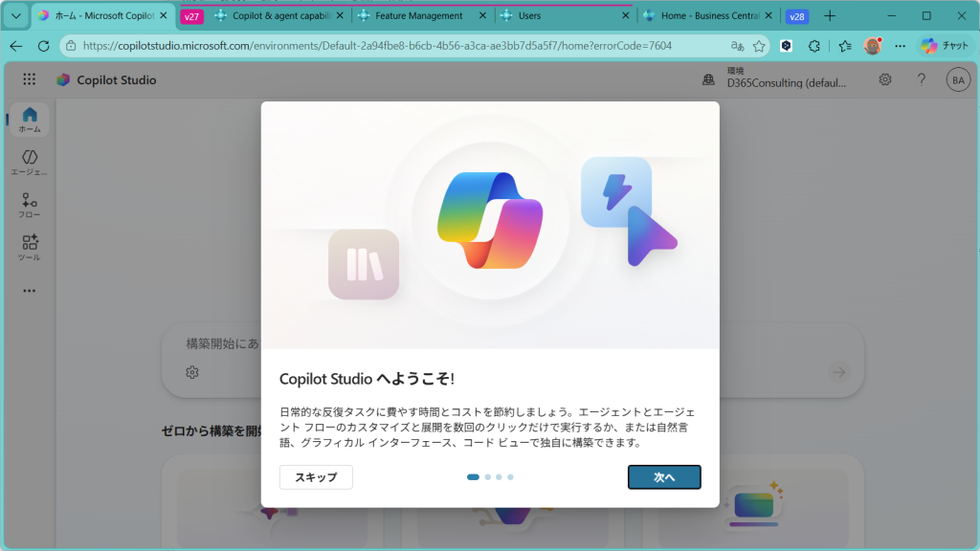The image size is (980, 551).
Task: Select the third pagination dot in dialog
Action: pos(499,476)
